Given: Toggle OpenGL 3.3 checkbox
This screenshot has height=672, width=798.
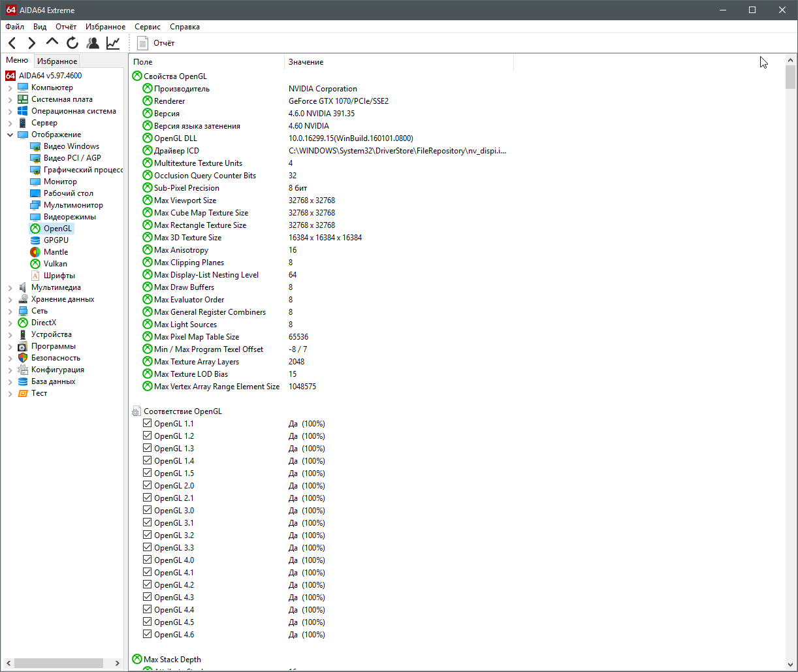Looking at the screenshot, I should point(147,547).
